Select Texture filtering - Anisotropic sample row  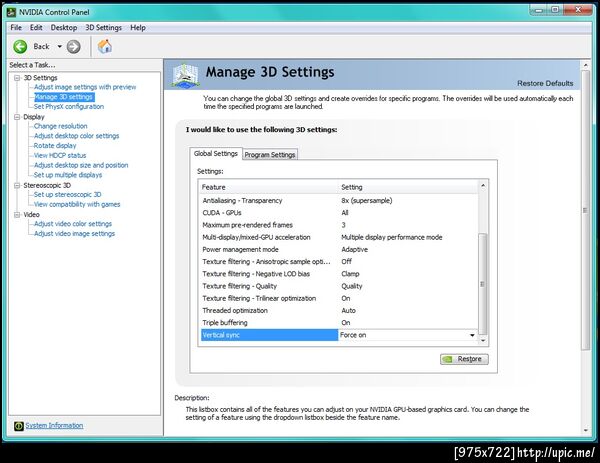click(339, 261)
